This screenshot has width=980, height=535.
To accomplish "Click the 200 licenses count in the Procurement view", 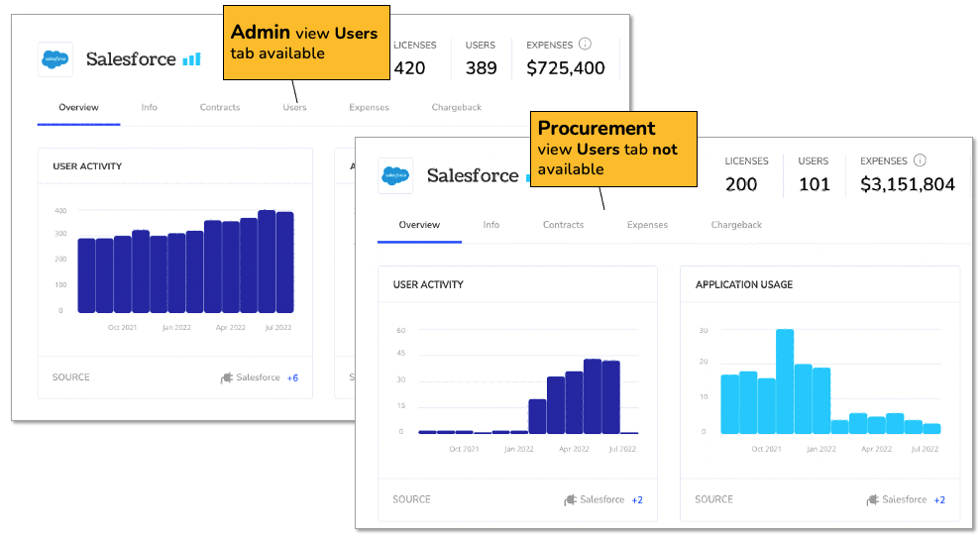I will (x=741, y=184).
